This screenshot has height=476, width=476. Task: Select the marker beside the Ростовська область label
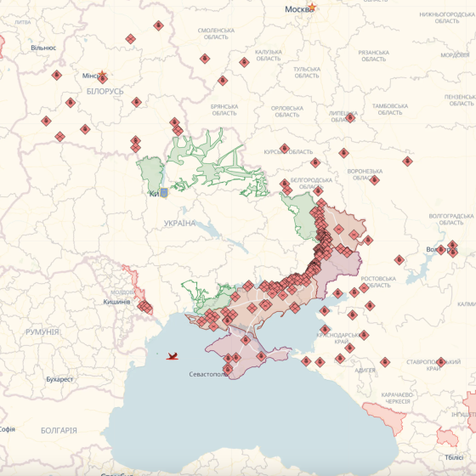click(x=364, y=287)
